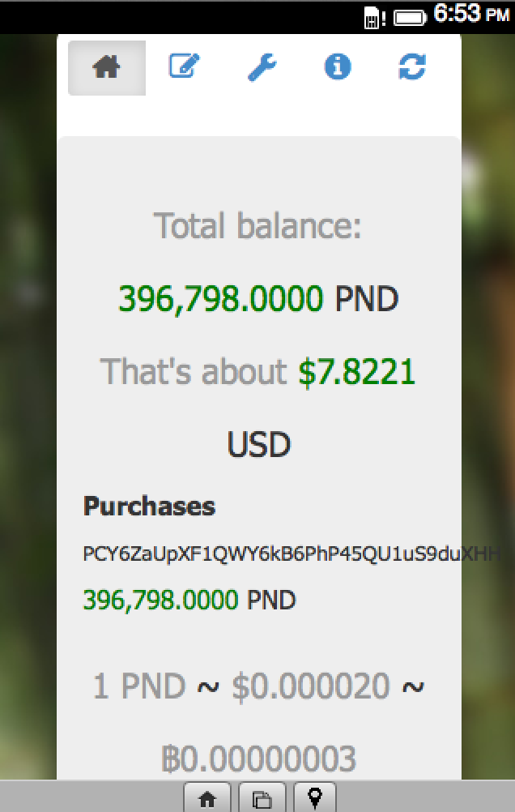The width and height of the screenshot is (515, 812).
Task: Tap the ฿0.00000003 bitcoin rate
Action: coord(258,759)
